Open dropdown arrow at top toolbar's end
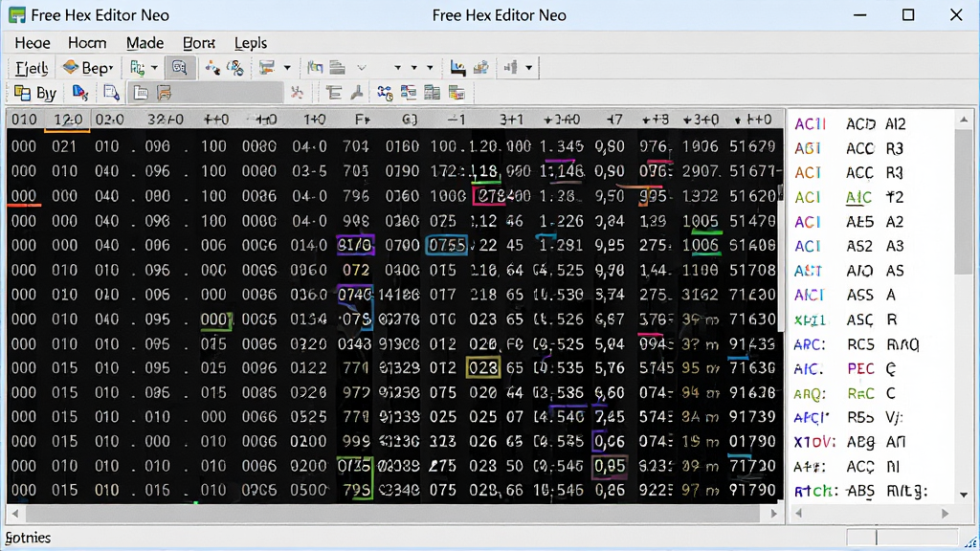Viewport: 980px width, 551px height. tap(528, 68)
